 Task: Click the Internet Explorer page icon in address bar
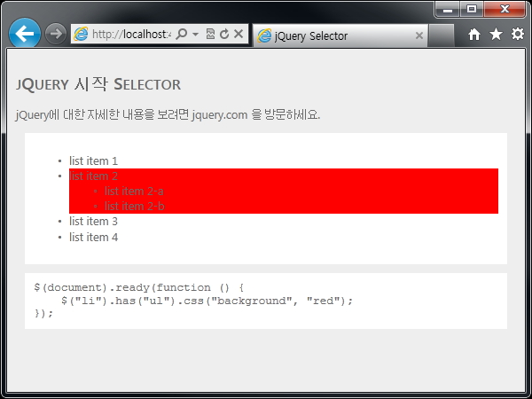coord(81,34)
